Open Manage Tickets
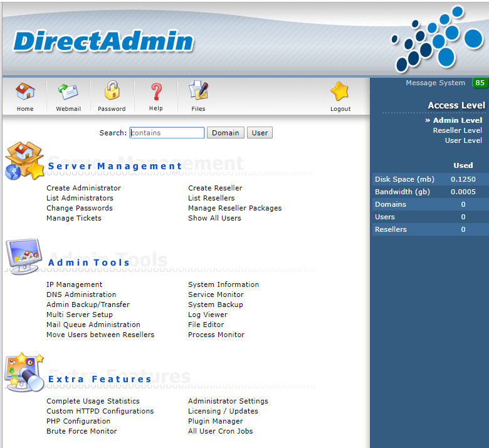This screenshot has width=489, height=448. pyautogui.click(x=74, y=218)
